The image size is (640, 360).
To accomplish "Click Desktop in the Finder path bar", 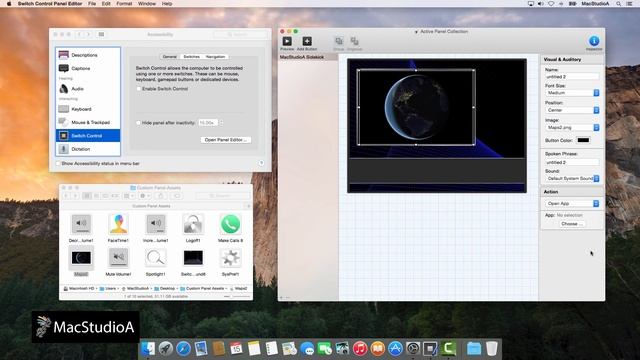I will 164,288.
